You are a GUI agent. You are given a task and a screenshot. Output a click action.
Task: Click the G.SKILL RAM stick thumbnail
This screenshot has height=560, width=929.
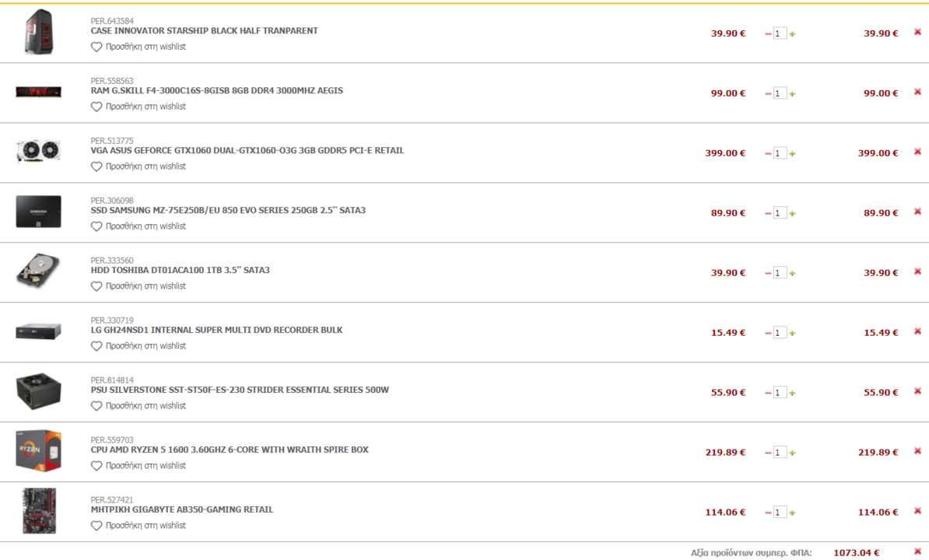[x=38, y=92]
